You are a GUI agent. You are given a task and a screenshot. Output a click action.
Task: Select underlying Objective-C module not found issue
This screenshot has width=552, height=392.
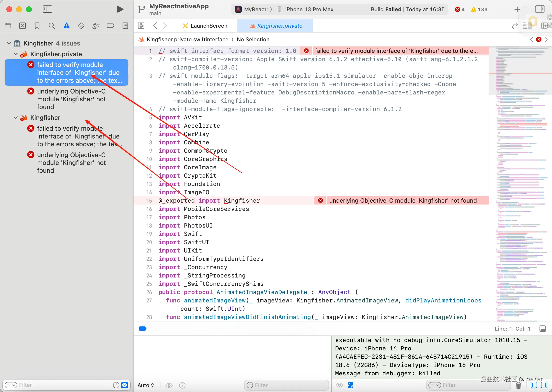point(71,99)
